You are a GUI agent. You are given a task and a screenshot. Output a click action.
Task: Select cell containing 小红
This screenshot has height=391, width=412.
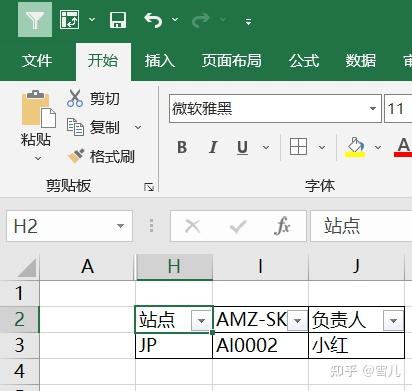(357, 345)
